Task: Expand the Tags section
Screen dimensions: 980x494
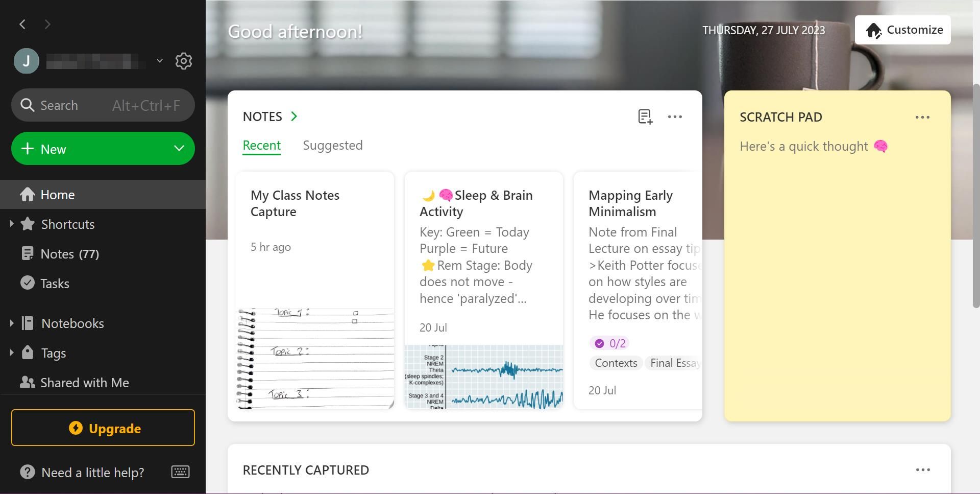Action: (x=12, y=352)
